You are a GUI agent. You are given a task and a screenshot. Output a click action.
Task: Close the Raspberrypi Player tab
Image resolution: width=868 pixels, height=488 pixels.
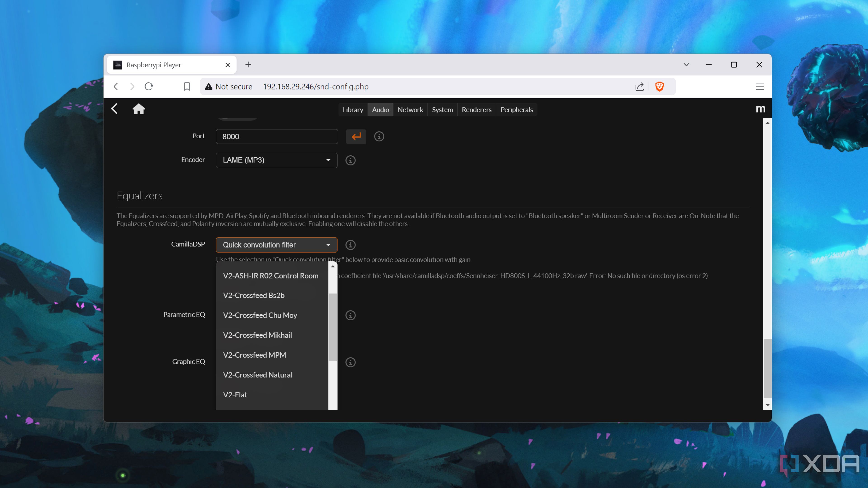click(x=228, y=65)
